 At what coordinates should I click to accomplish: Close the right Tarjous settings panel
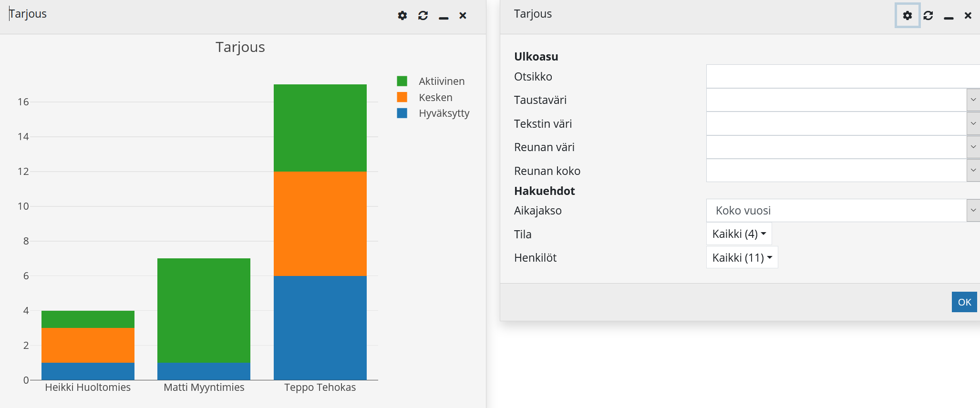tap(968, 16)
